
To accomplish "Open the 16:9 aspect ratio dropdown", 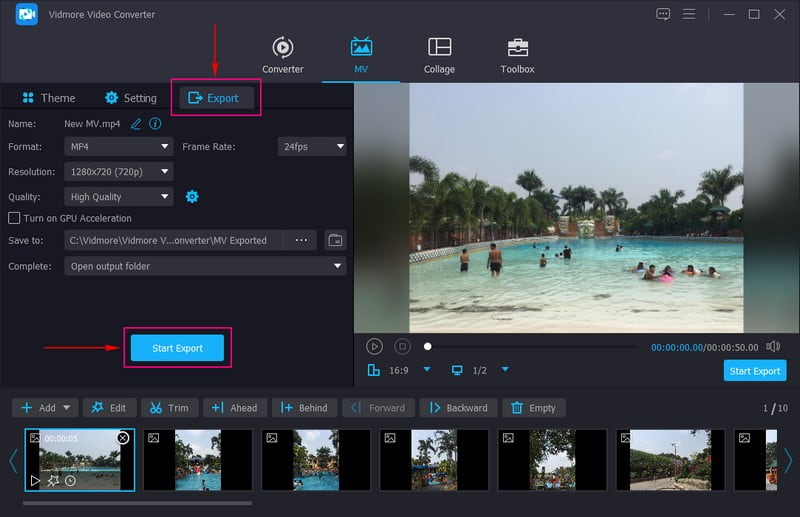I will coord(427,370).
